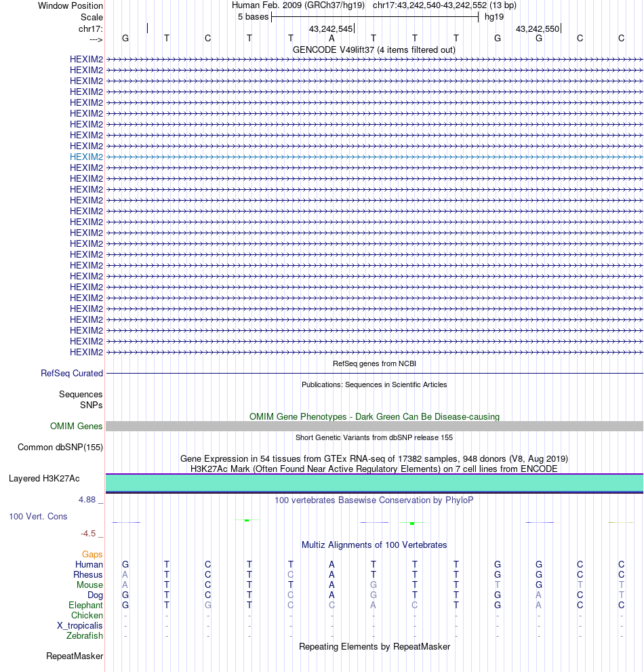The image size is (644, 672).
Task: Click the 43,242,550 coordinate marker
Action: pos(538,29)
